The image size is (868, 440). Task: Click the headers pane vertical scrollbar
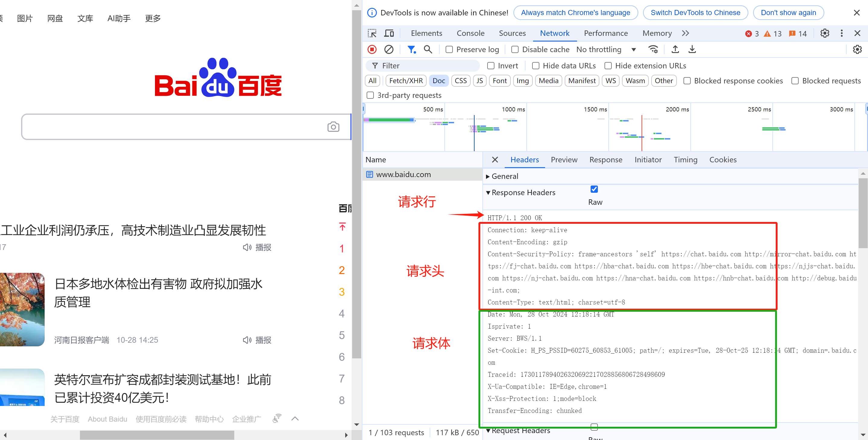[x=863, y=213]
